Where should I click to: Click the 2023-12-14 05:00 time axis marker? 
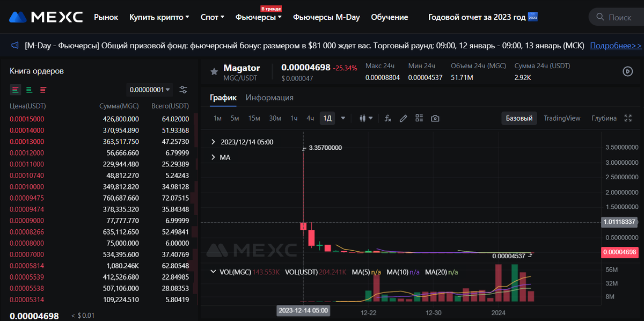click(303, 310)
